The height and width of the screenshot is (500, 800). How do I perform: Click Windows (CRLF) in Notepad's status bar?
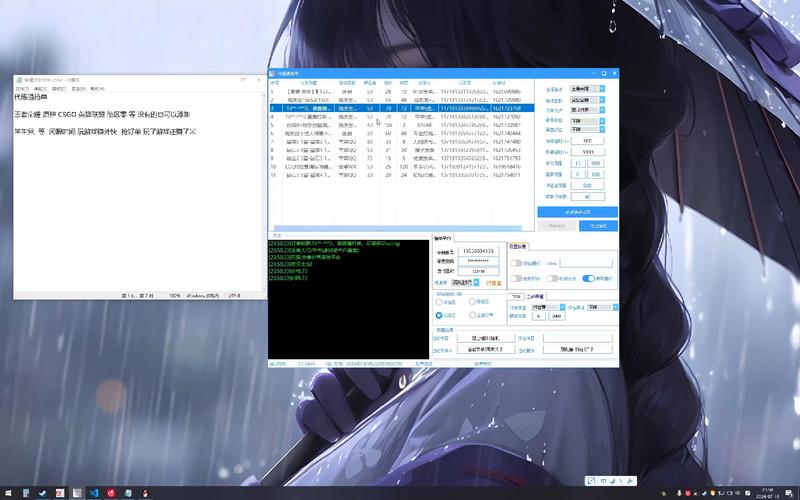(203, 295)
